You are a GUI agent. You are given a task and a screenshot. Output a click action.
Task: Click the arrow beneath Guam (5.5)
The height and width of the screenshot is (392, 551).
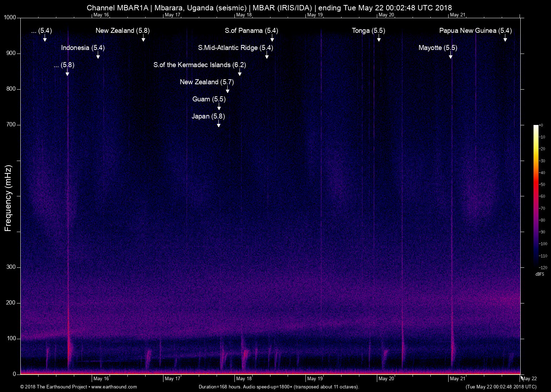[219, 107]
